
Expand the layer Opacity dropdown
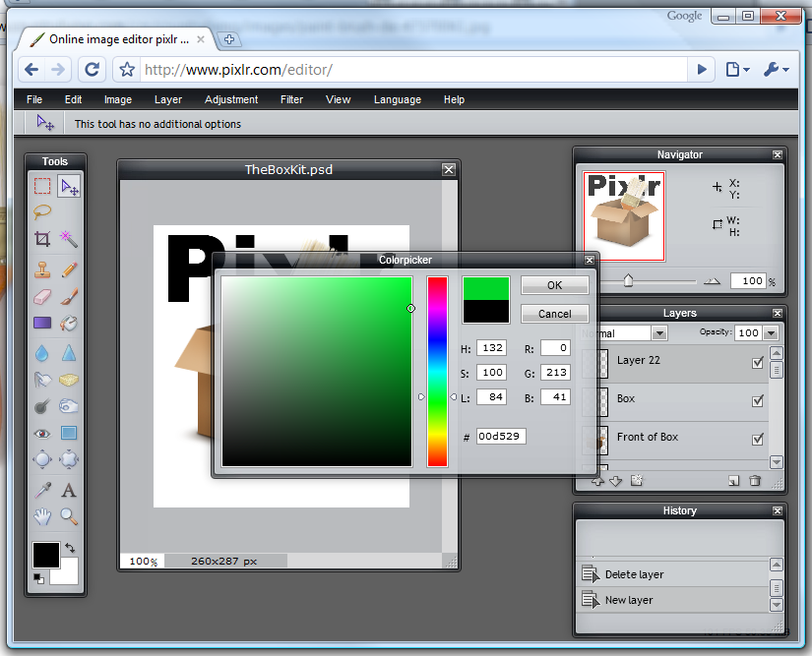(773, 333)
